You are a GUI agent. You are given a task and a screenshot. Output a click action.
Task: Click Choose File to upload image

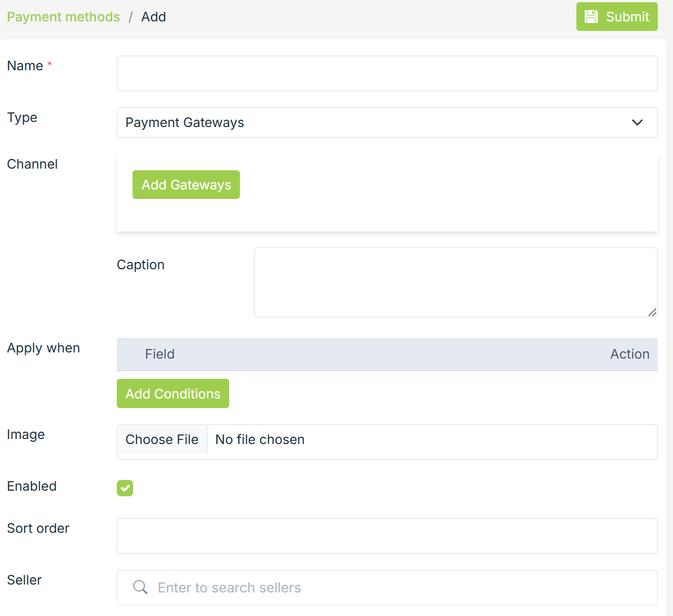coord(162,440)
